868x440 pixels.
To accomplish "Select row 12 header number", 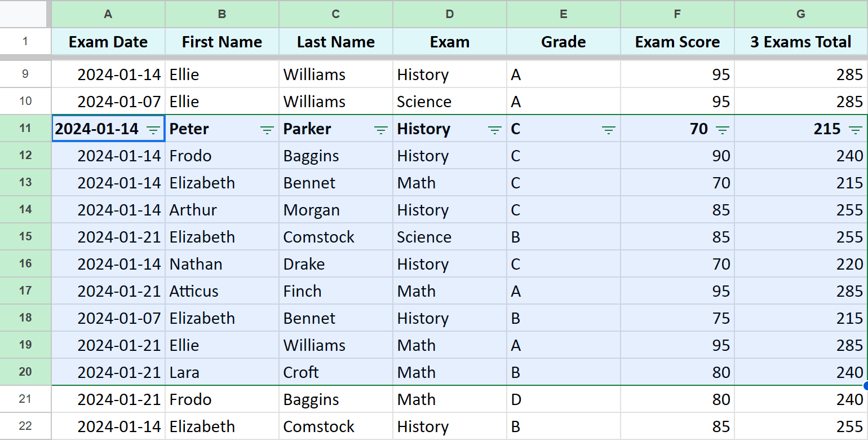I will 25,155.
